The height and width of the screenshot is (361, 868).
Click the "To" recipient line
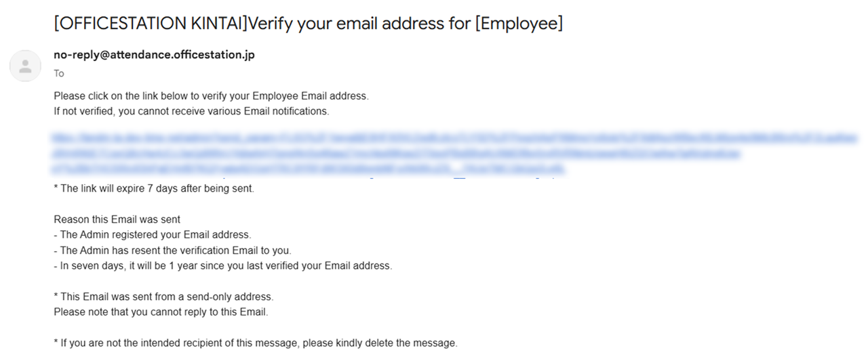pos(59,73)
